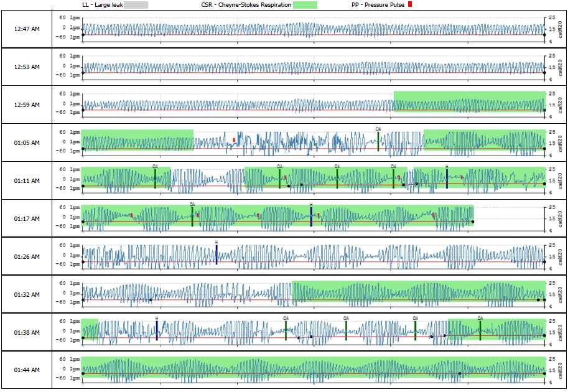
Task: Click the gray Large leak legend swatch
Action: [x=140, y=5]
